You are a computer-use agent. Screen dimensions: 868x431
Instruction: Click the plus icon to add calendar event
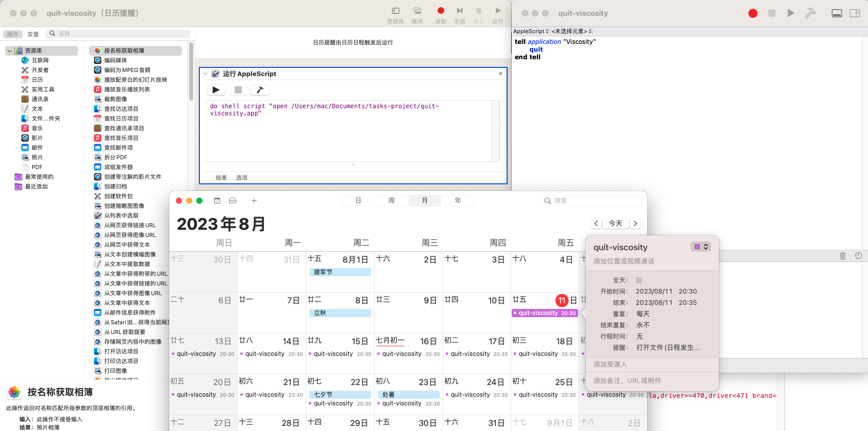254,201
